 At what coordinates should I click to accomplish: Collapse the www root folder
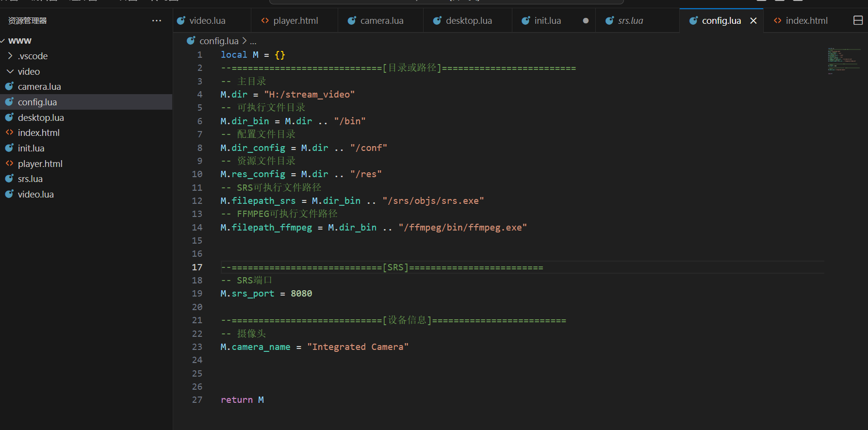click(x=2, y=41)
